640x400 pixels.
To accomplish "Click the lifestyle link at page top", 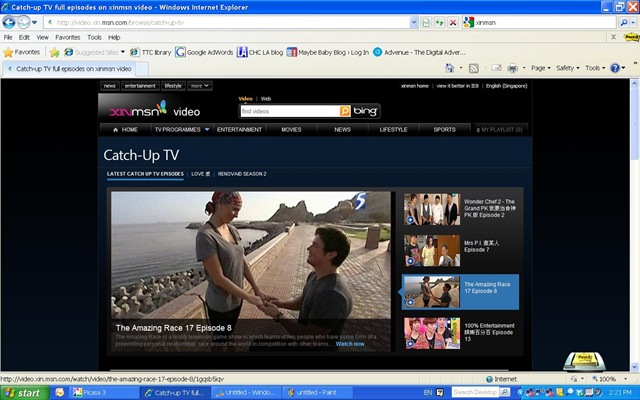I will (x=173, y=86).
